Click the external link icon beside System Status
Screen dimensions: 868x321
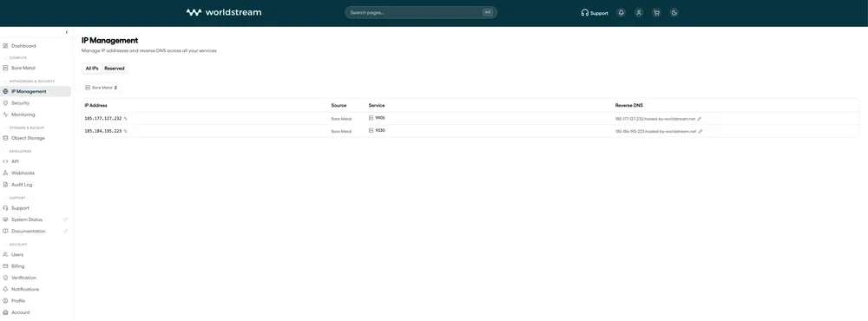pyautogui.click(x=65, y=219)
